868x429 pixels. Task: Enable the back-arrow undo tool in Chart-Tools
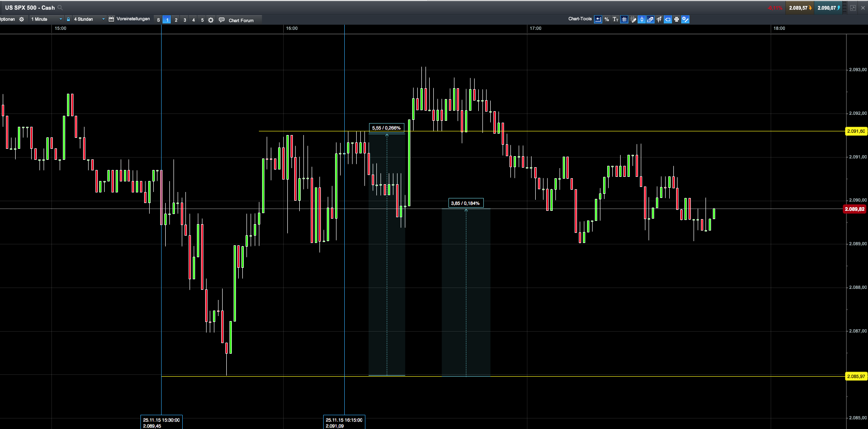click(x=598, y=19)
